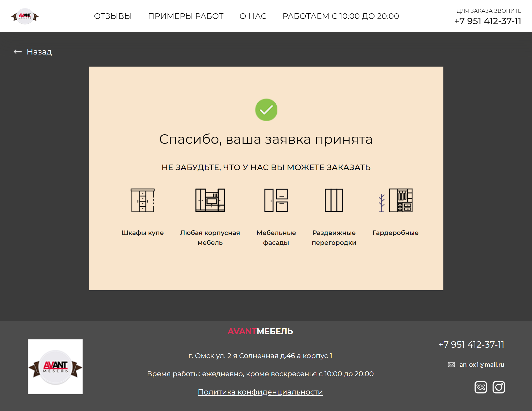The image size is (532, 411).
Task: Select the cabinet furniture (корпусная мебель) icon
Action: 210,200
